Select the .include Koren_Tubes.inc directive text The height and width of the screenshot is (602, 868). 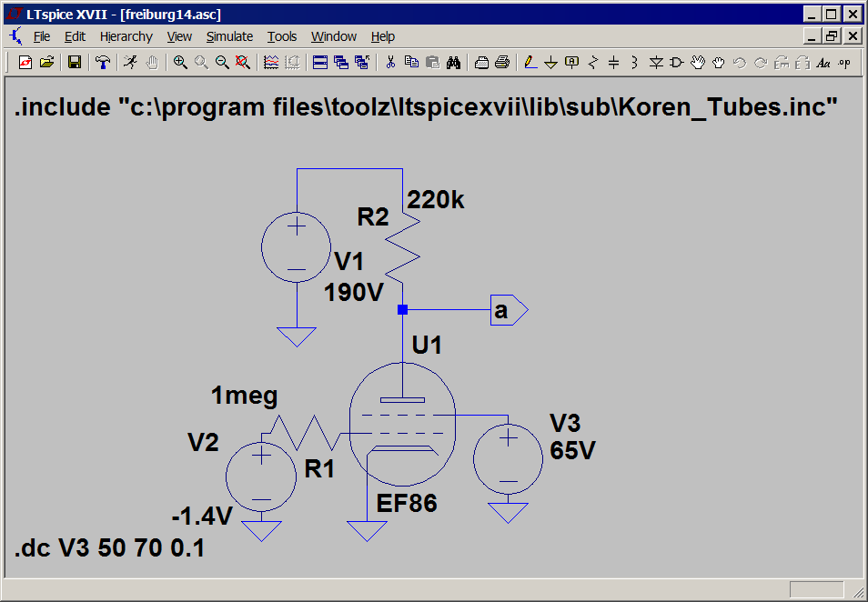[425, 106]
